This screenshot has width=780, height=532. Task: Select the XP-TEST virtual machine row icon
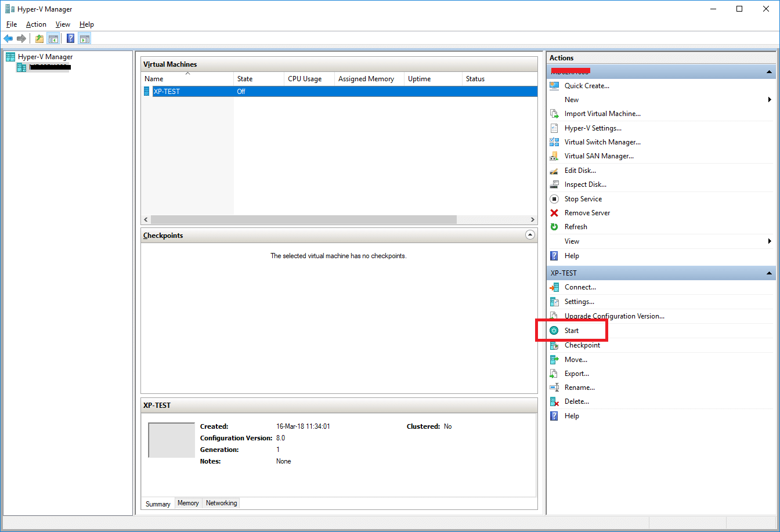pos(147,92)
